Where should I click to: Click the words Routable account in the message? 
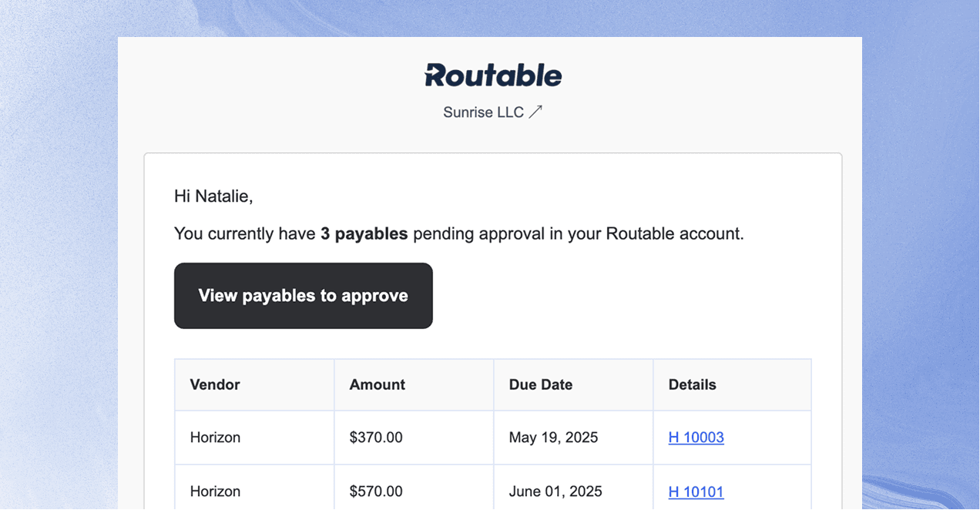(x=674, y=233)
